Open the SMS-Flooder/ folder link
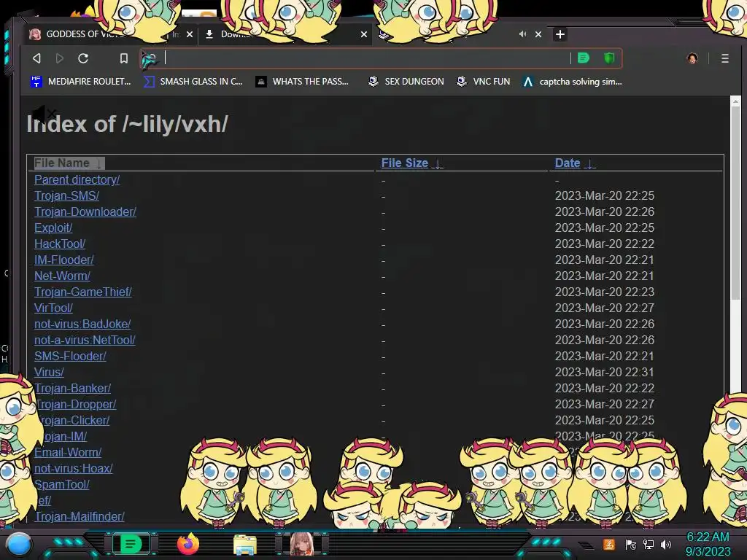The width and height of the screenshot is (747, 560). (71, 356)
